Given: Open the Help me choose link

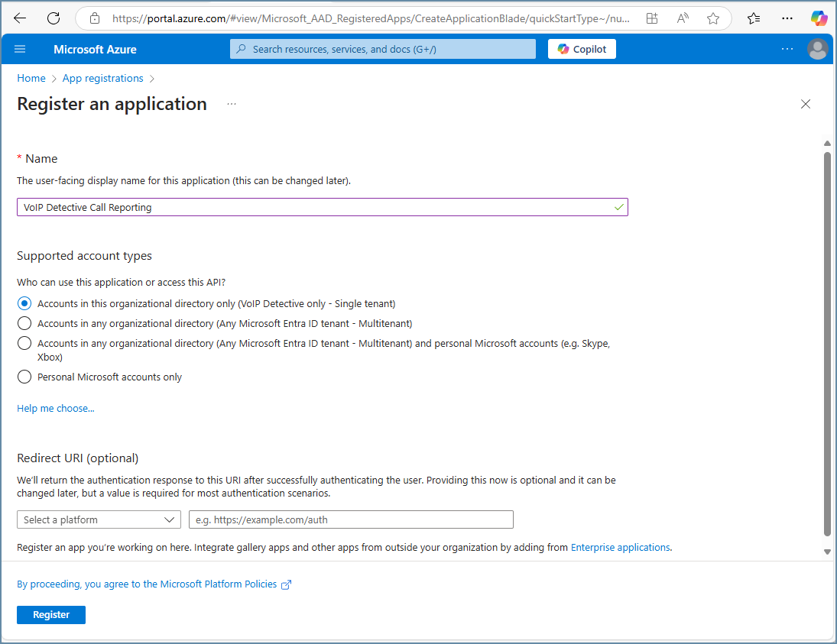Looking at the screenshot, I should click(56, 408).
